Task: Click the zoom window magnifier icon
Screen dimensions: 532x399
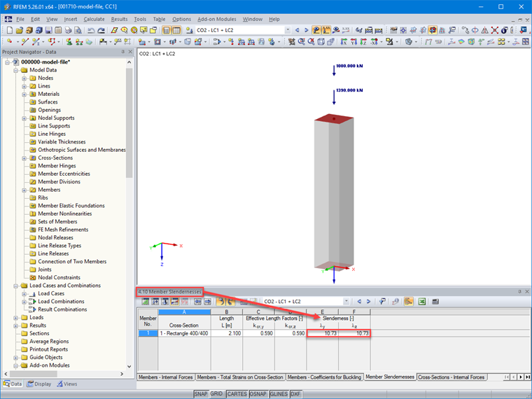Action: (301, 42)
